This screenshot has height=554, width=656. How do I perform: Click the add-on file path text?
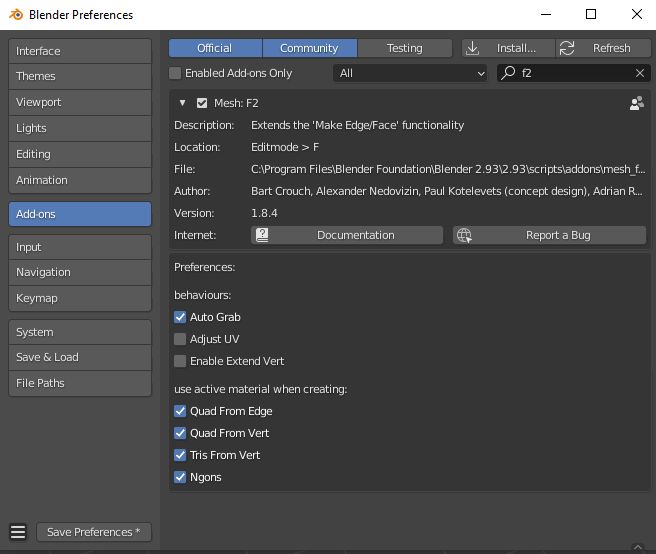coord(448,169)
